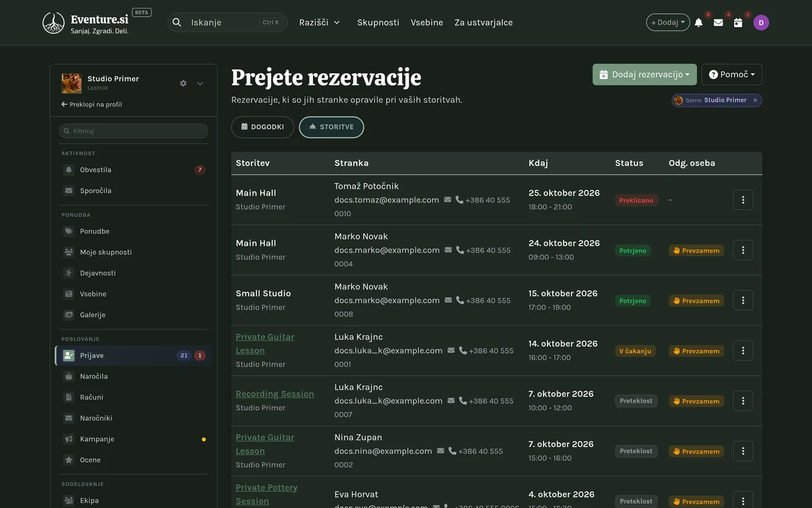812x508 pixels.
Task: Open the three-dot menu for the Tomaž Potočnik row
Action: coord(743,200)
